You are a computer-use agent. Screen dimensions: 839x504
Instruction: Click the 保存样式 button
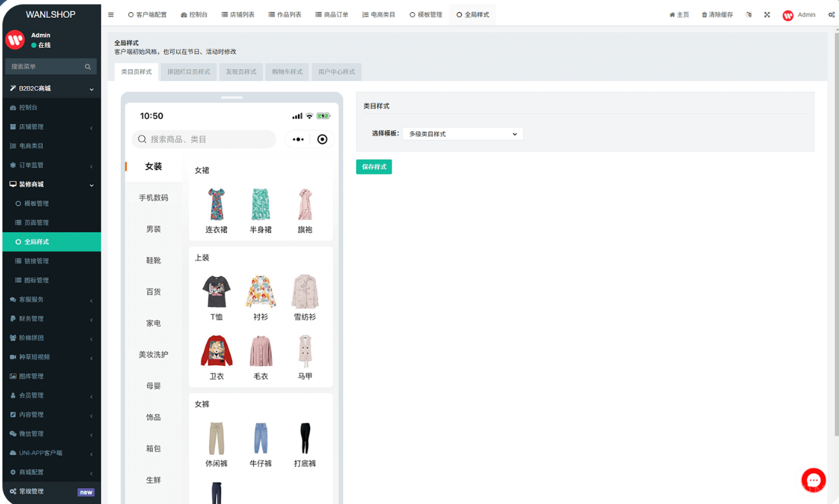coord(374,167)
